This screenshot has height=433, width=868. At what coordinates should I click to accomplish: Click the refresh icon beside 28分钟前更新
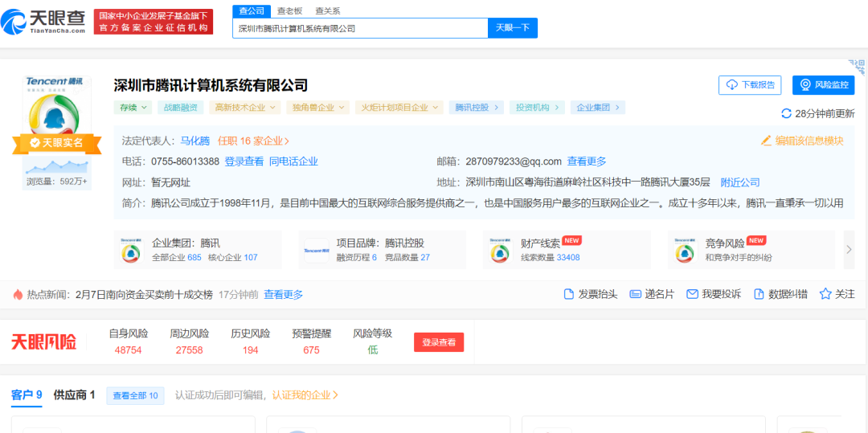tap(786, 113)
